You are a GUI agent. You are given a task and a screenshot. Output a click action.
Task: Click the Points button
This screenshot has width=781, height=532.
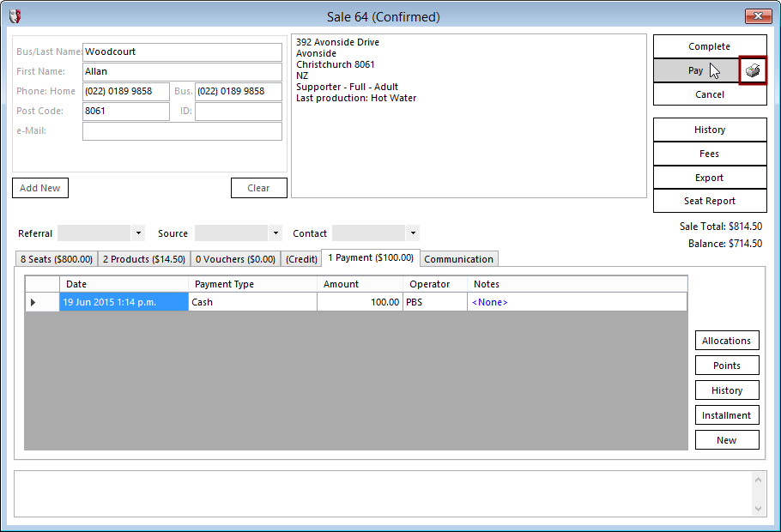[727, 366]
